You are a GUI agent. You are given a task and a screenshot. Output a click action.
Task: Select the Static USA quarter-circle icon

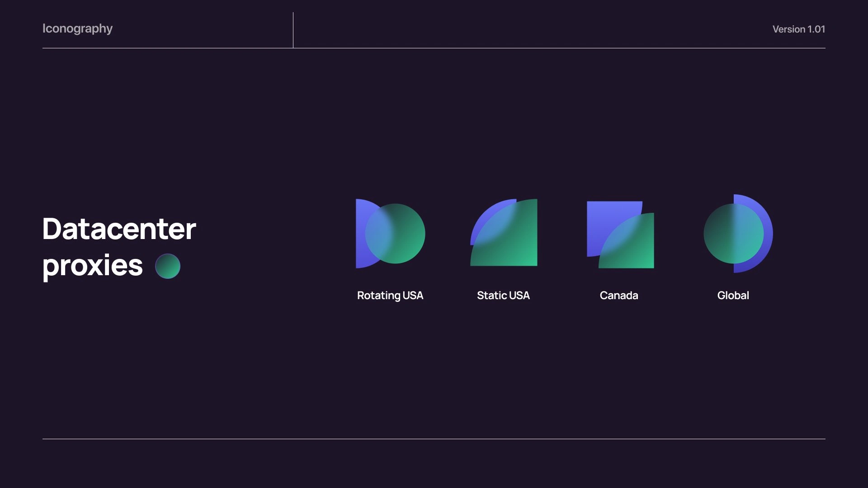(504, 233)
